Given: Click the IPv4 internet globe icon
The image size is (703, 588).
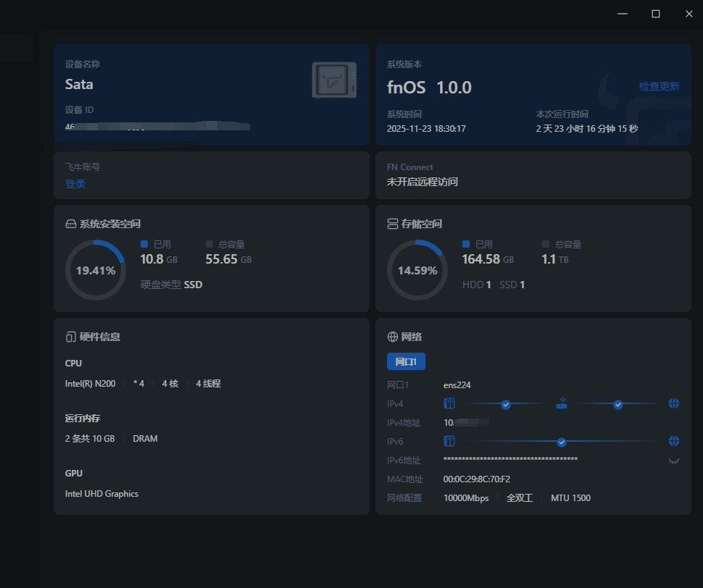Looking at the screenshot, I should tap(674, 403).
